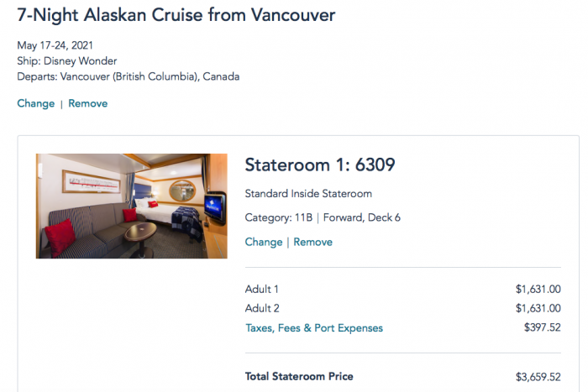The width and height of the screenshot is (588, 392).
Task: Remove Stateroom 1 using its Remove link
Action: click(312, 242)
